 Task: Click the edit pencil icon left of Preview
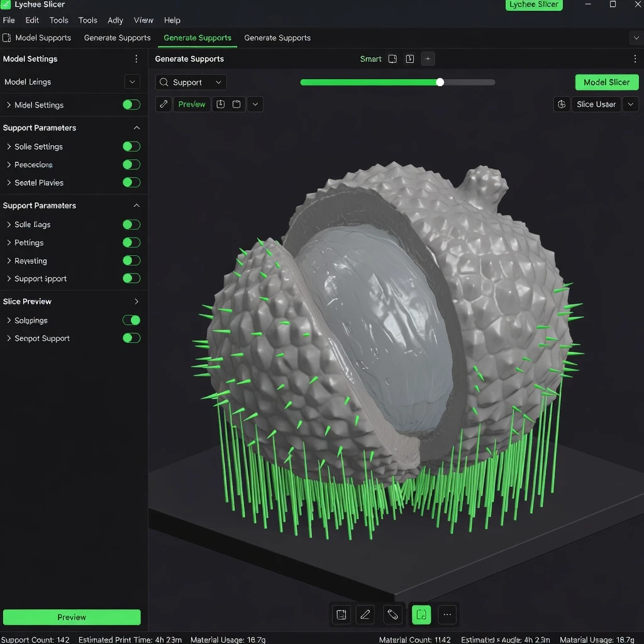pos(164,104)
